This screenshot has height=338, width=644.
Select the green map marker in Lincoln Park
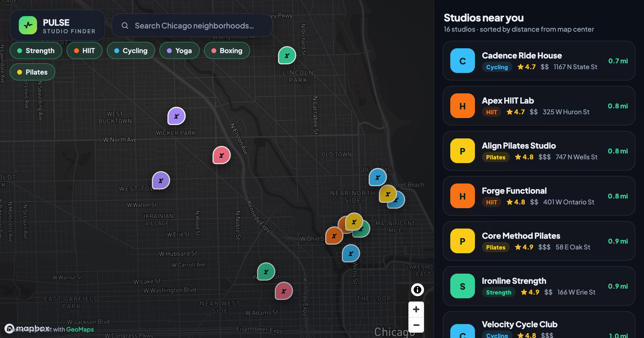287,55
